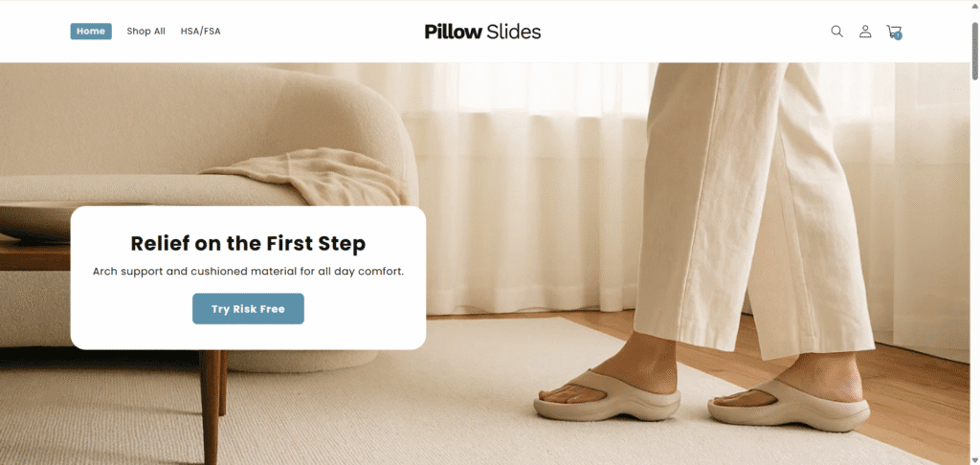This screenshot has height=465, width=980.
Task: Click the left sandal in the hero image
Action: click(x=606, y=395)
